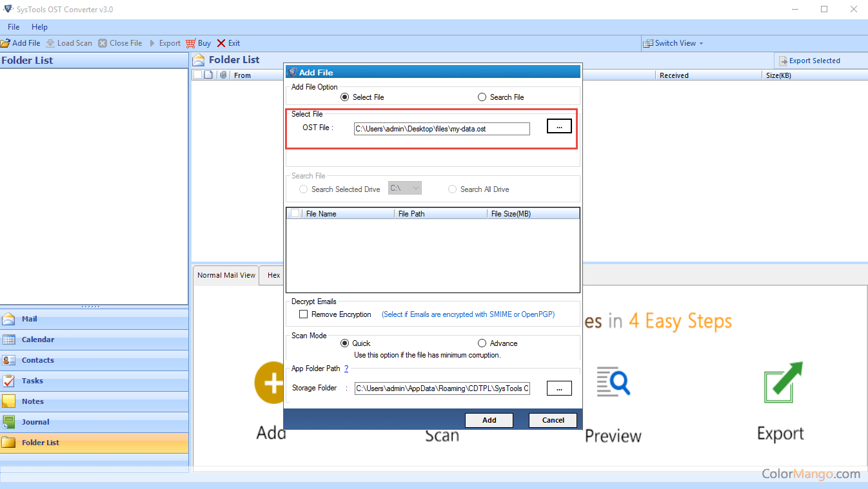Image resolution: width=868 pixels, height=489 pixels.
Task: Open the Switch View dropdown
Action: [674, 43]
